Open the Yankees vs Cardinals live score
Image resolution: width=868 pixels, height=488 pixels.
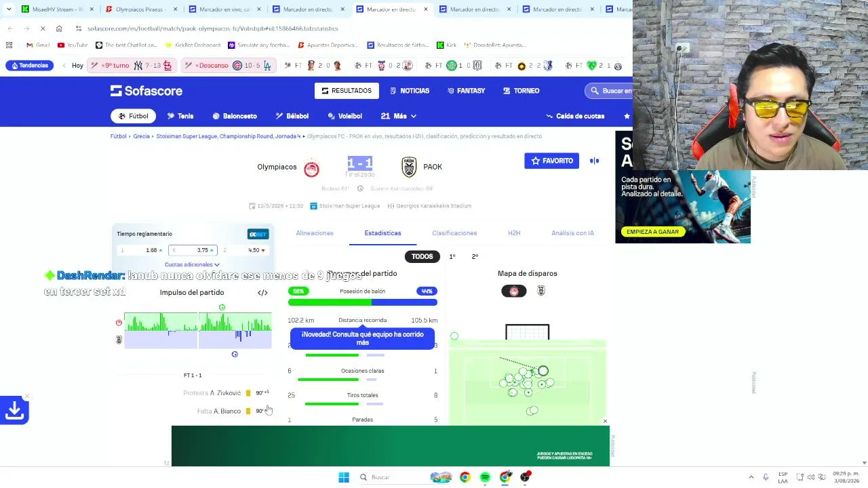[132, 66]
